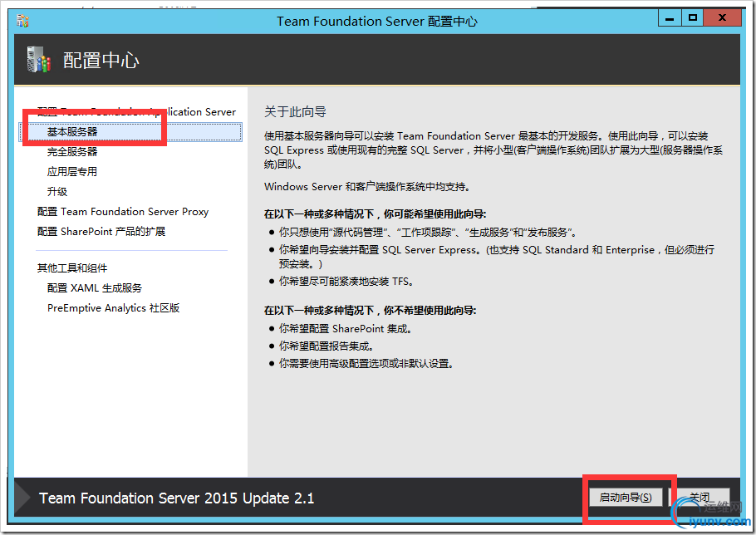Screen dimensions: 756x535
Task: Choose the 应用层专用 option
Action: click(72, 172)
